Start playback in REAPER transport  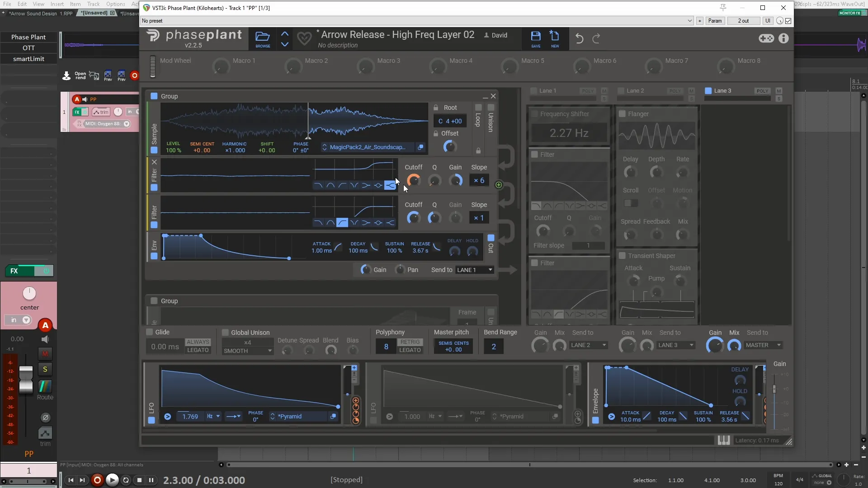tap(112, 480)
